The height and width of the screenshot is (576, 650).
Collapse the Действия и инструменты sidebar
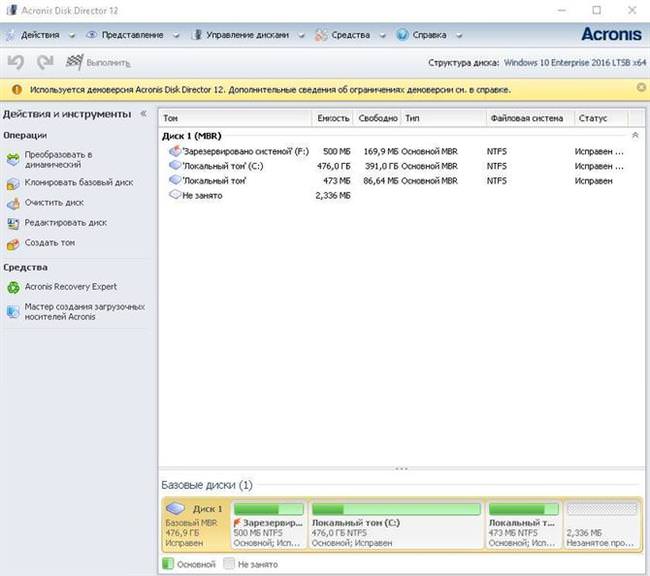[143, 114]
